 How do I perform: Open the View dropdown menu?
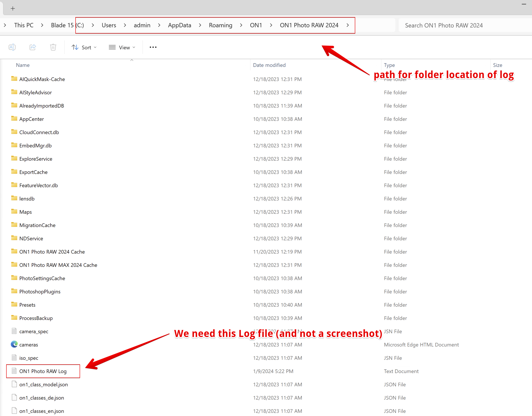click(122, 47)
